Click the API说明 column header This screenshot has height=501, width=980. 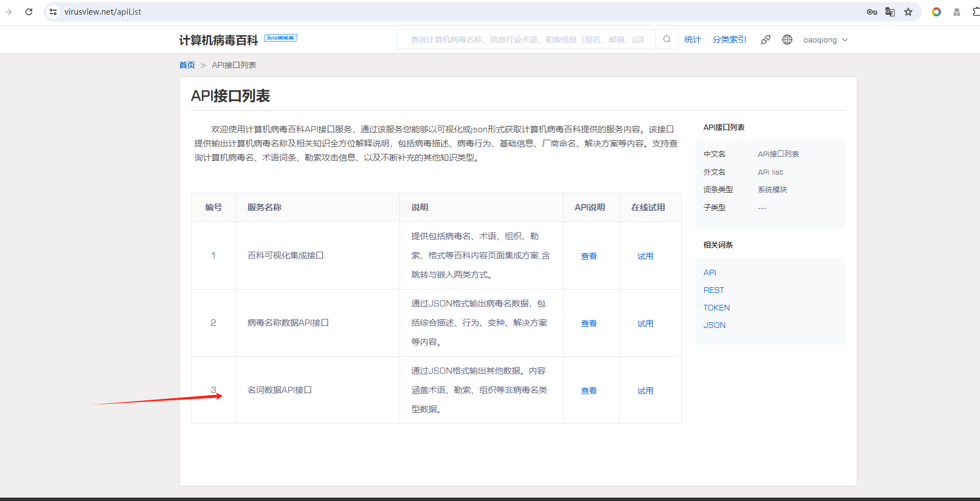[x=590, y=208]
